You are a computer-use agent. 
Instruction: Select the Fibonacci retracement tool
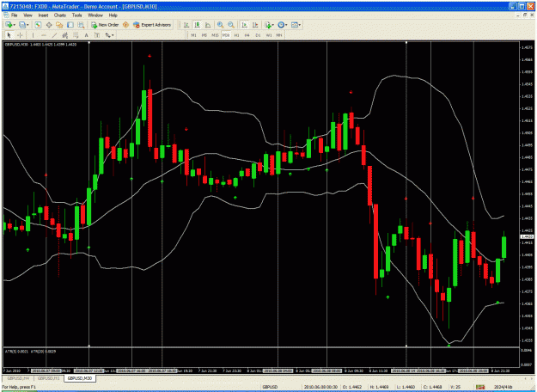tap(76, 35)
